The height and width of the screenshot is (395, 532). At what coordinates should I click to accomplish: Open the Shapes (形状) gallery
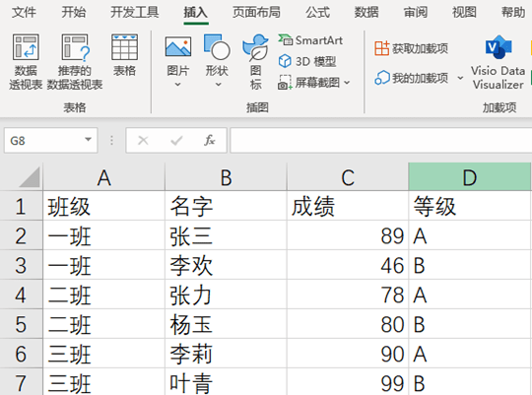point(217,61)
